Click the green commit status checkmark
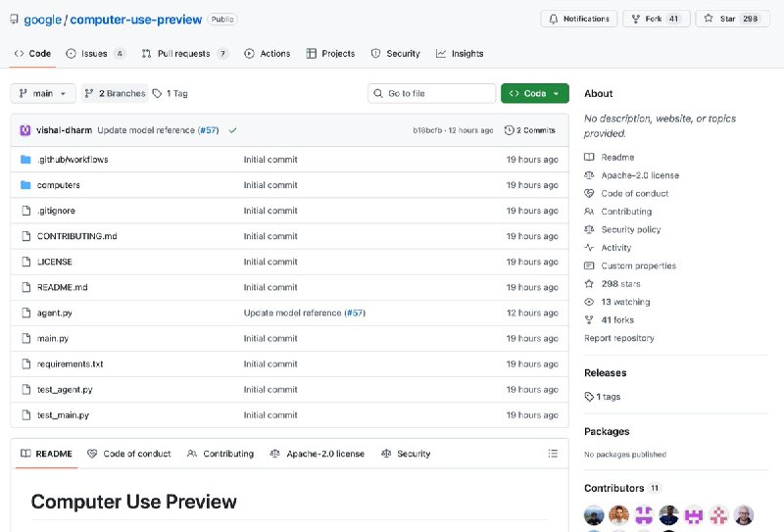Screen dimensions: 784x532 [232, 130]
